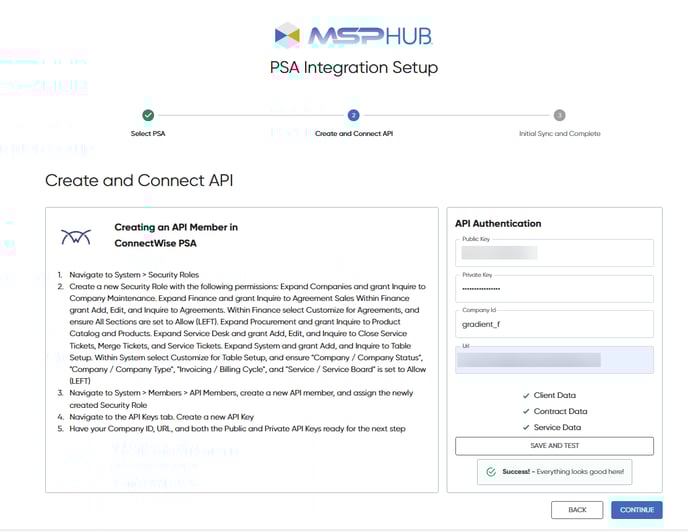Click Creating an API Member heading
This screenshot has height=532, width=688.
(x=176, y=235)
